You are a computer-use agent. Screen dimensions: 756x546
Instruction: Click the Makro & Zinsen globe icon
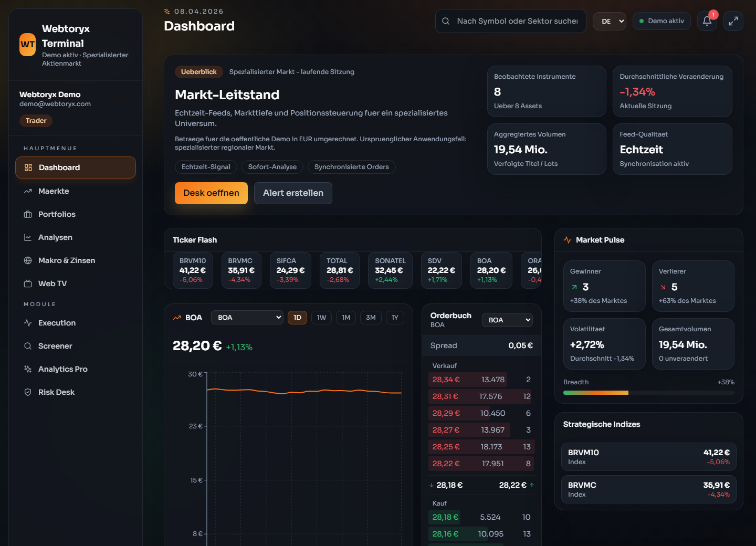28,260
